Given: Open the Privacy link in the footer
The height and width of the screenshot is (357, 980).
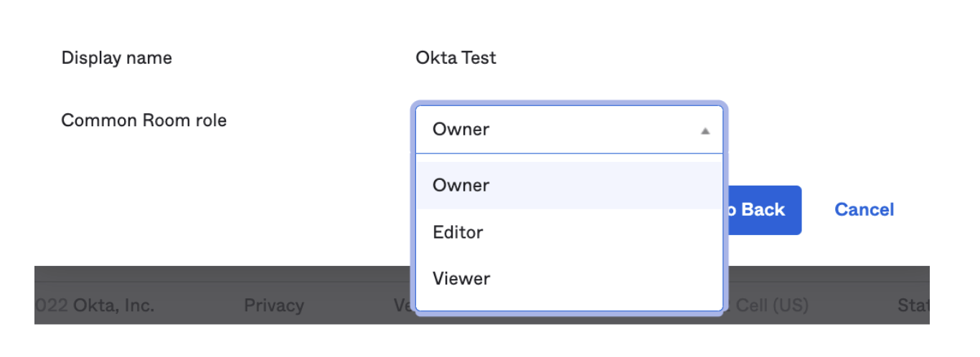Looking at the screenshot, I should tap(273, 305).
